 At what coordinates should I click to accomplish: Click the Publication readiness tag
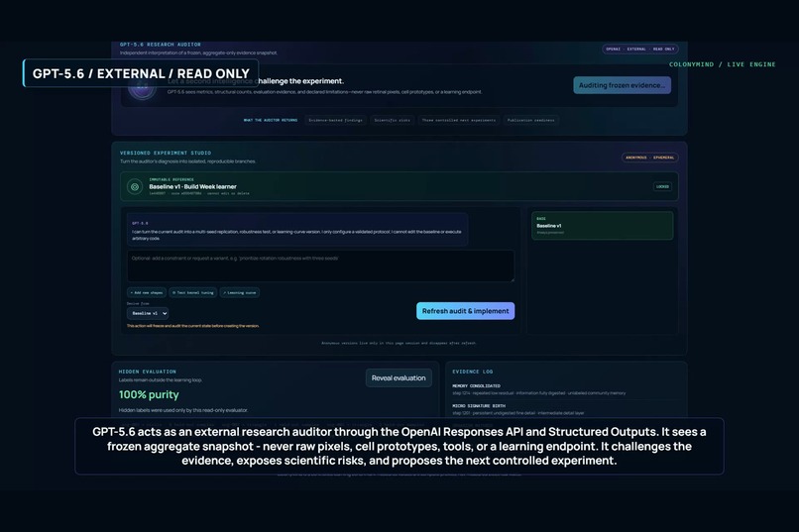[x=530, y=120]
